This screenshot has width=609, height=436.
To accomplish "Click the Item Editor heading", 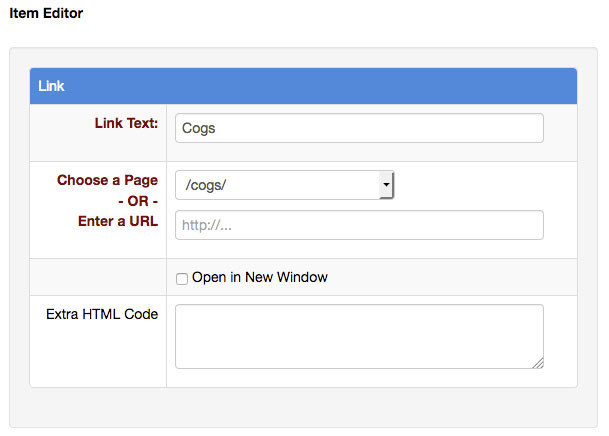I will pos(46,13).
